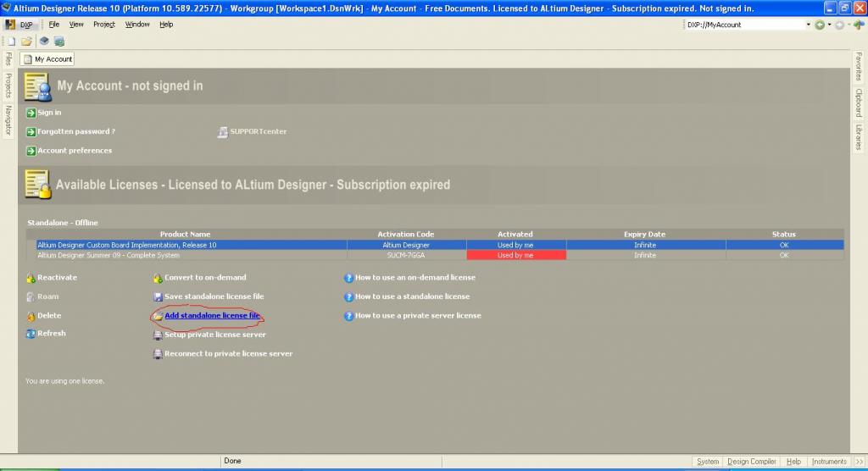Viewport: 868px width, 471px height.
Task: Click the red Used by me cell
Action: tap(516, 255)
